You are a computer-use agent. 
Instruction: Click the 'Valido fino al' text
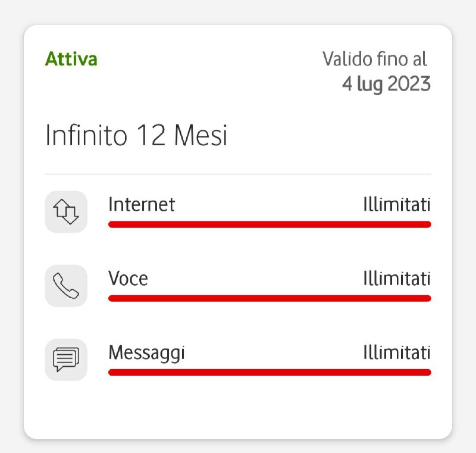[x=375, y=59]
